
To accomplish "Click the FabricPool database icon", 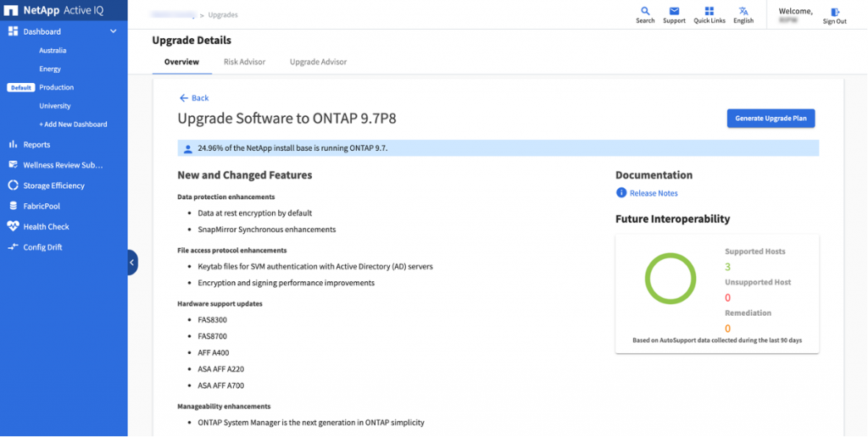I will coord(13,206).
